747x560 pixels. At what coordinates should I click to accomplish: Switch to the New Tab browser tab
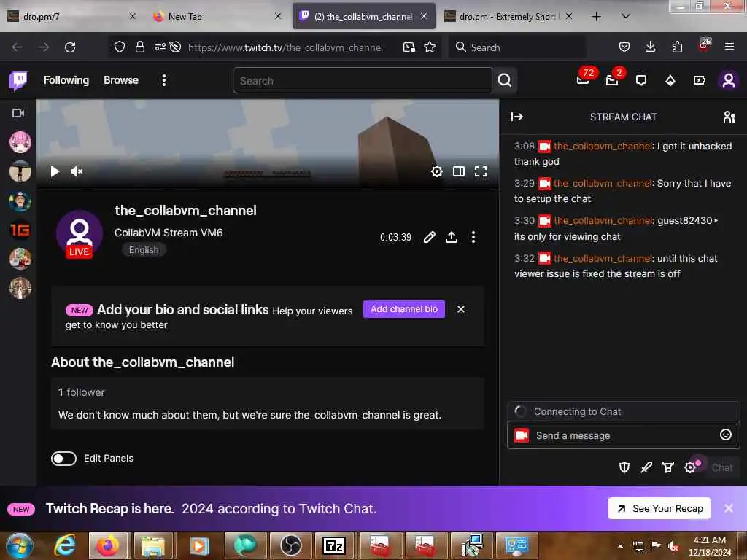point(217,17)
